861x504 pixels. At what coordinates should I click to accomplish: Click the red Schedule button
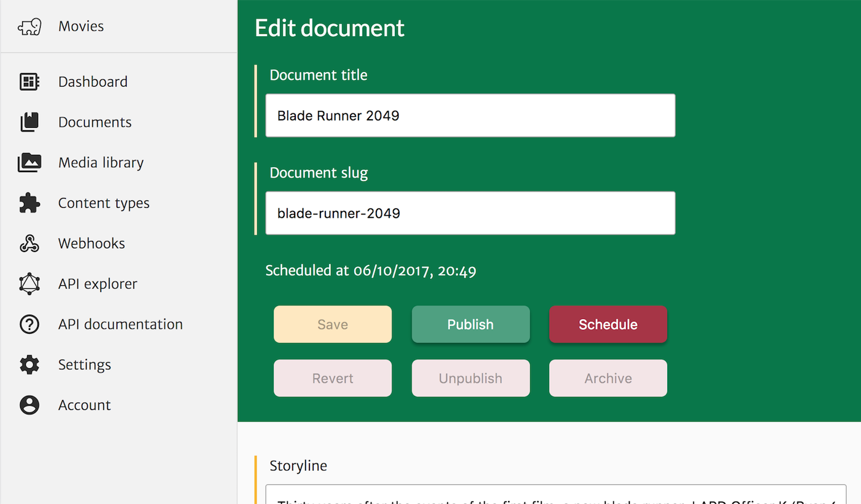click(608, 325)
